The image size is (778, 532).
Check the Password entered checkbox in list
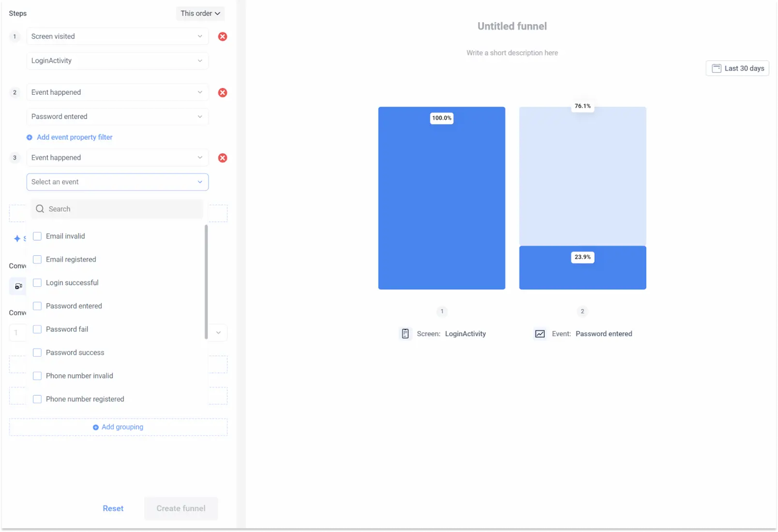pos(37,306)
